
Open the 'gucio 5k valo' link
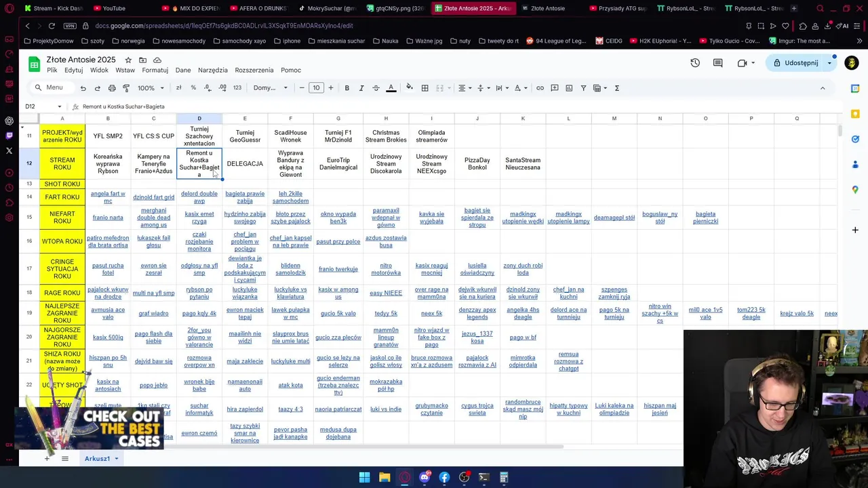[x=338, y=313]
